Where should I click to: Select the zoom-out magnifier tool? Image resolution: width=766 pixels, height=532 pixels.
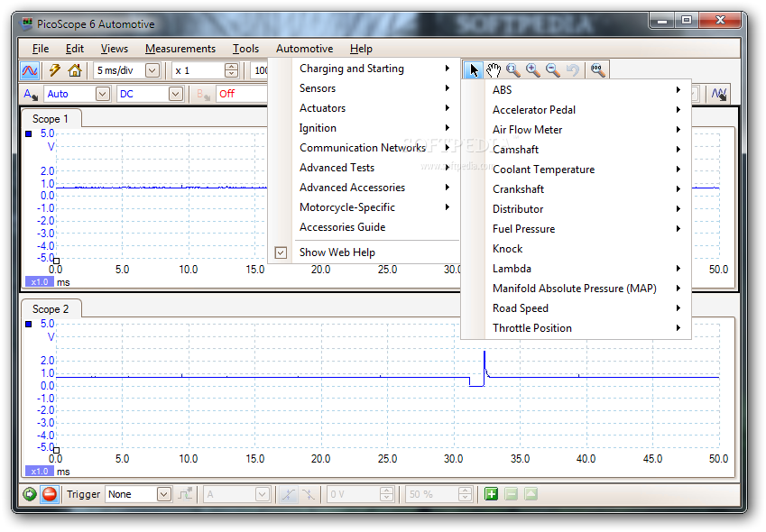point(553,70)
